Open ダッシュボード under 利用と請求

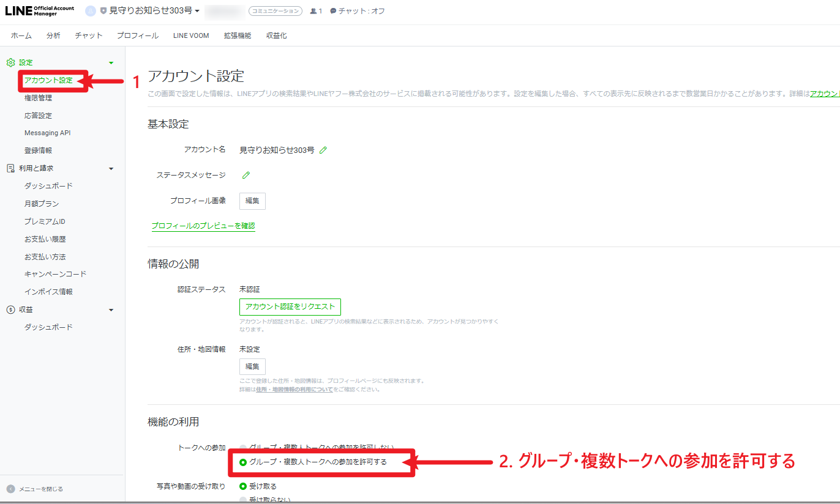(x=48, y=186)
